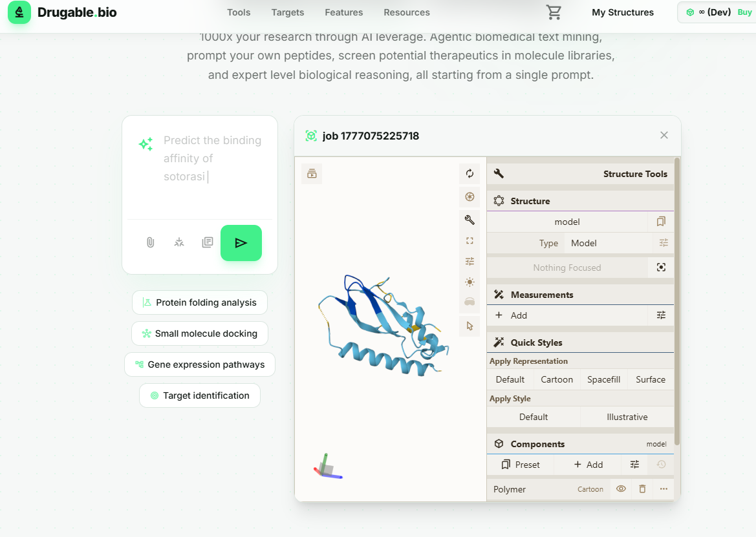
Task: Open Polymer component more options menu
Action: pyautogui.click(x=664, y=489)
